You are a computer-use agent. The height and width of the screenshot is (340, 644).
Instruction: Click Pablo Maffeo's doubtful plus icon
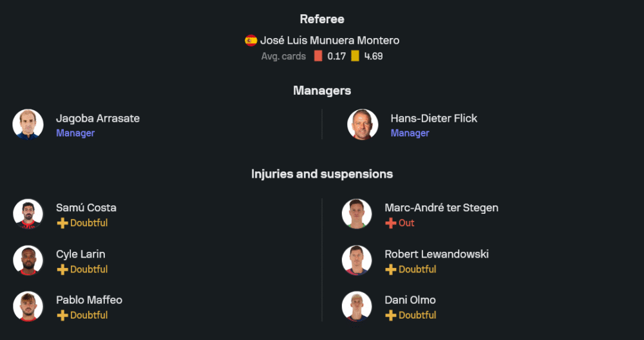62,315
